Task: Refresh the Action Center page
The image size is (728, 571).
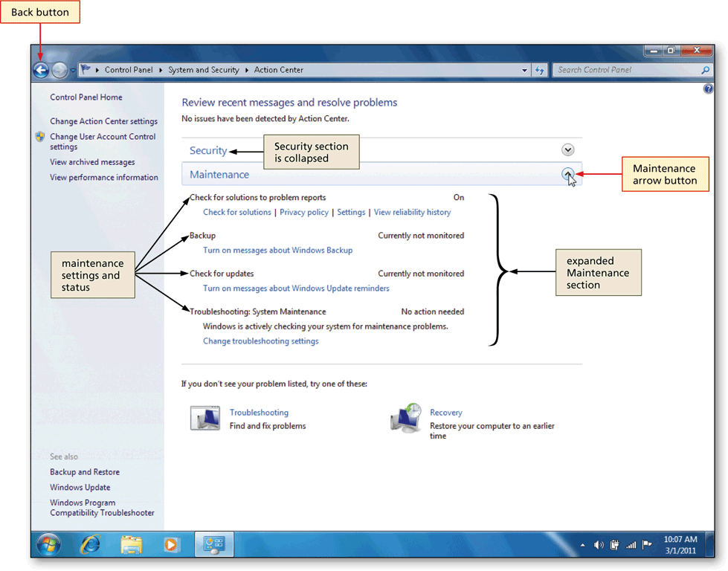Action: tap(540, 70)
